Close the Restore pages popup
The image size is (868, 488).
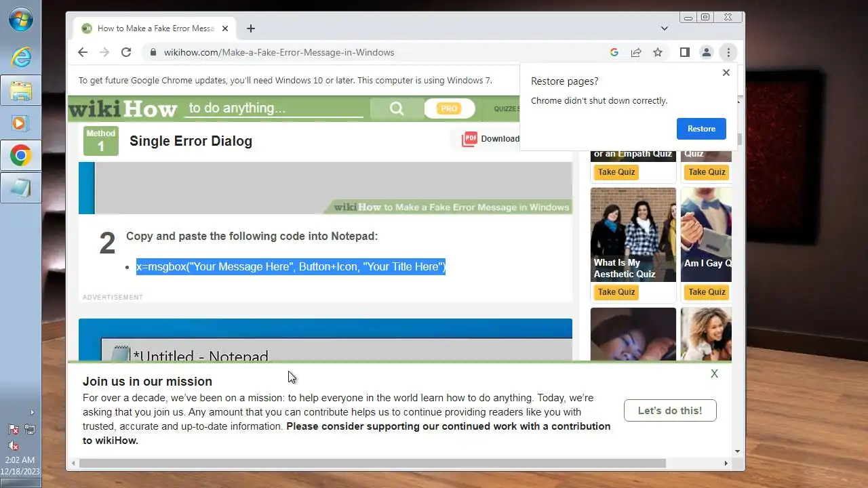[726, 73]
